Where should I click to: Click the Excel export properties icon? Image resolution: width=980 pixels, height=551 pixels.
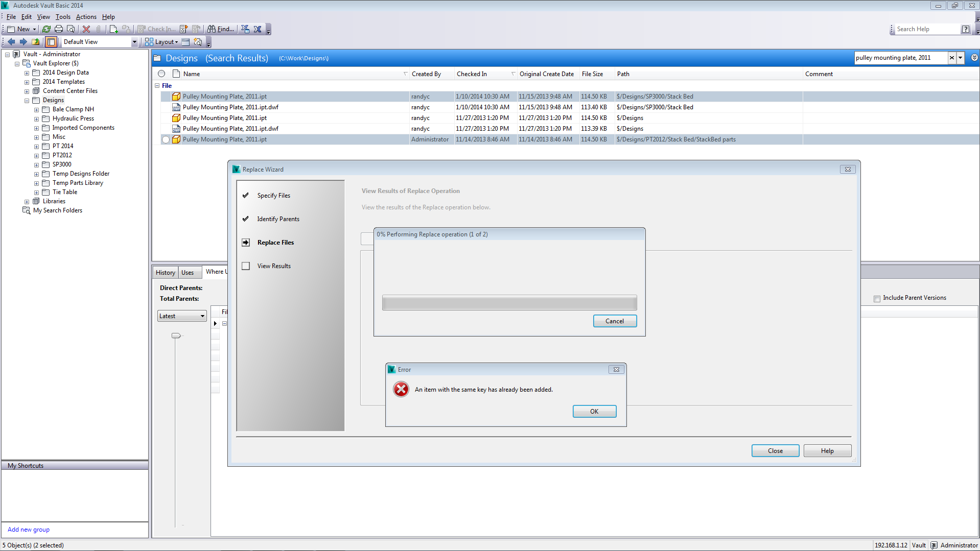click(245, 29)
